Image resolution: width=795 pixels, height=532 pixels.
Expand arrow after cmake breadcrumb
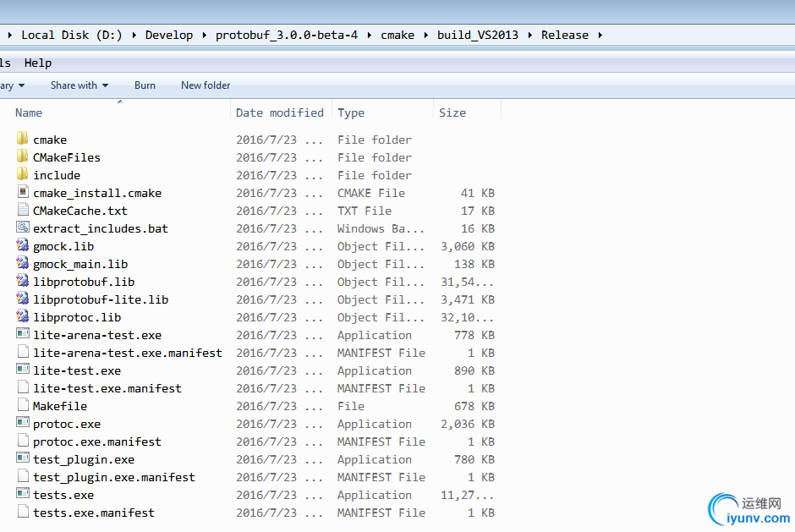pyautogui.click(x=426, y=35)
